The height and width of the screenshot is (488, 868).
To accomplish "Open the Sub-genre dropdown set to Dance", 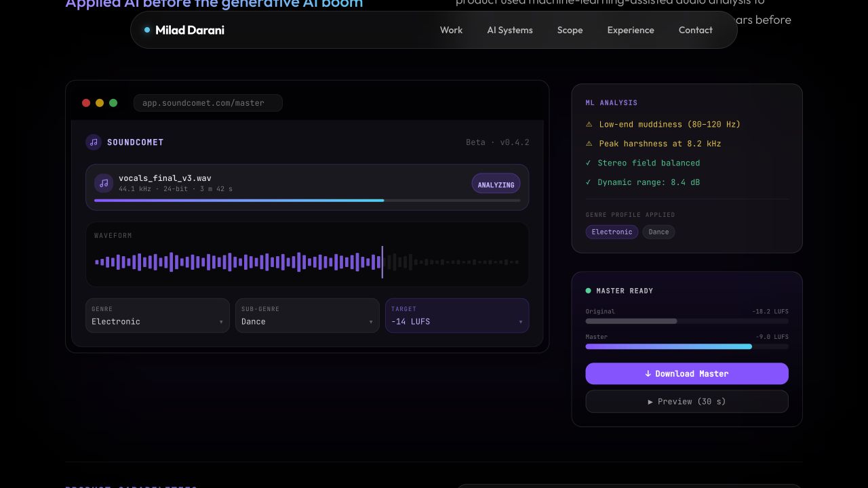I will 307,316.
